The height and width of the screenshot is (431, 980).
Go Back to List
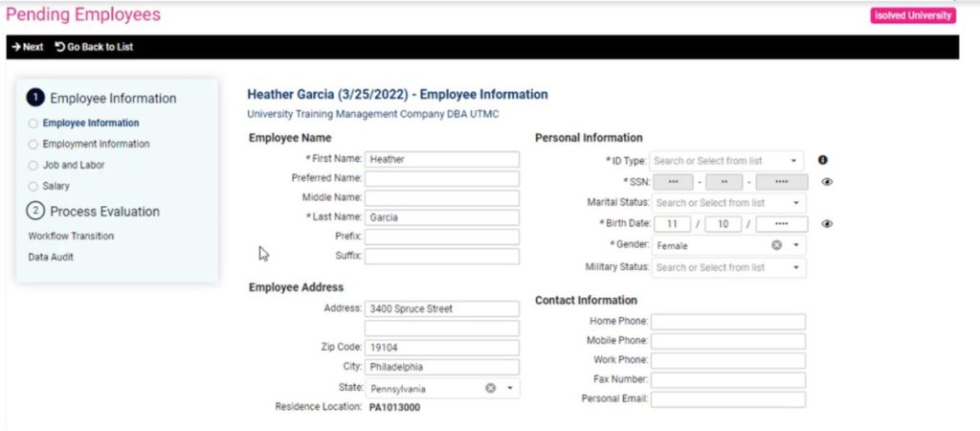94,47
